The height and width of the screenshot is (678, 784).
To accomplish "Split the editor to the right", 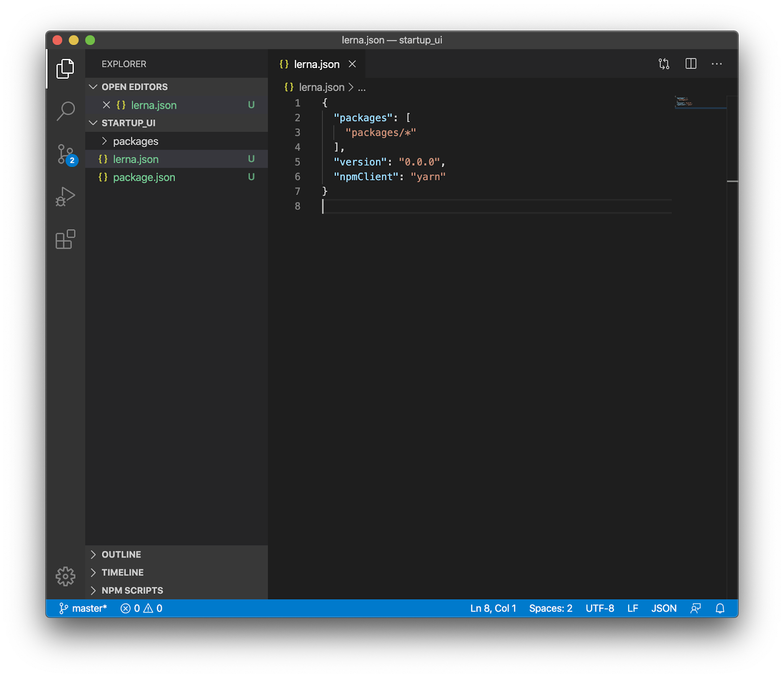I will pos(691,64).
